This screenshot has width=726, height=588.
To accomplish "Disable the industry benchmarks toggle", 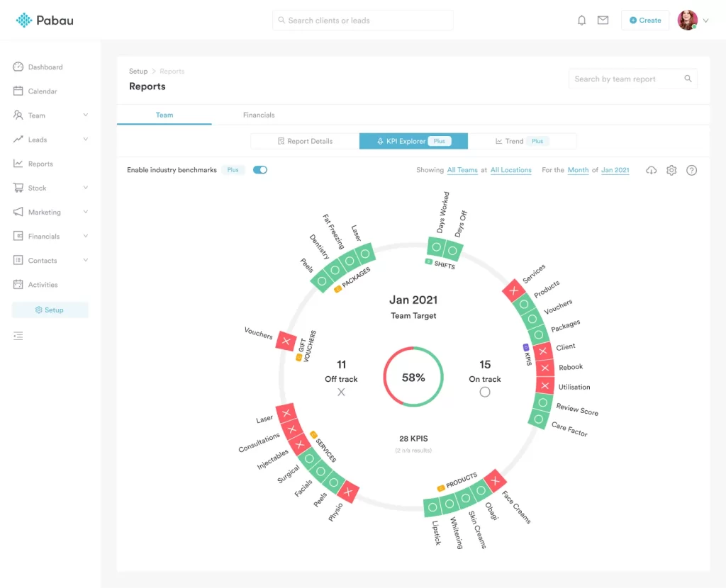I will point(260,170).
